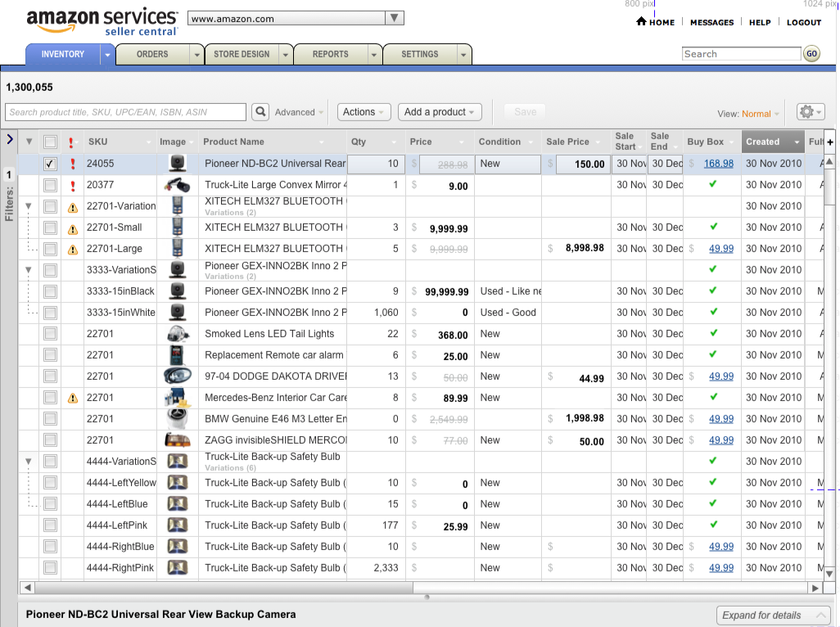
Task: Open ZAGG invisibleSHIELD product image
Action: point(178,440)
